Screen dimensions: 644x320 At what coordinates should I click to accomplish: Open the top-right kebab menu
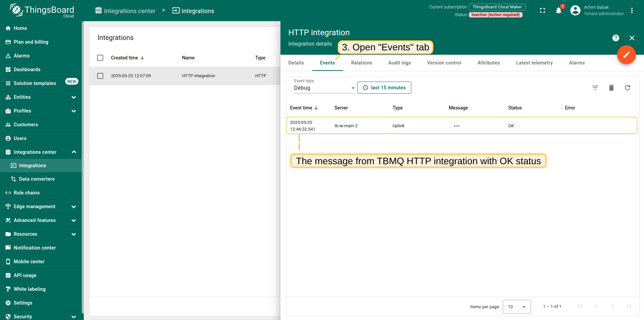coord(632,11)
